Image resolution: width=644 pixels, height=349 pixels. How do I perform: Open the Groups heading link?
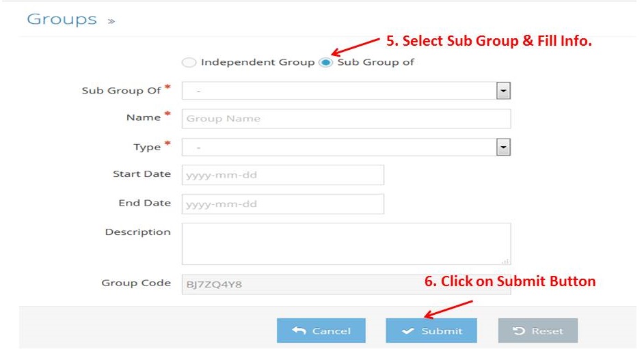coord(62,19)
